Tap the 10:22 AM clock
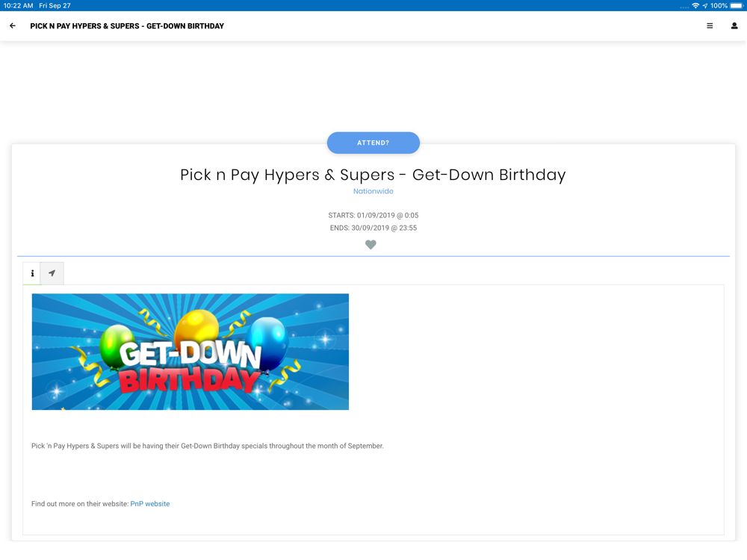Viewport: 747px width, 560px height. pos(18,6)
